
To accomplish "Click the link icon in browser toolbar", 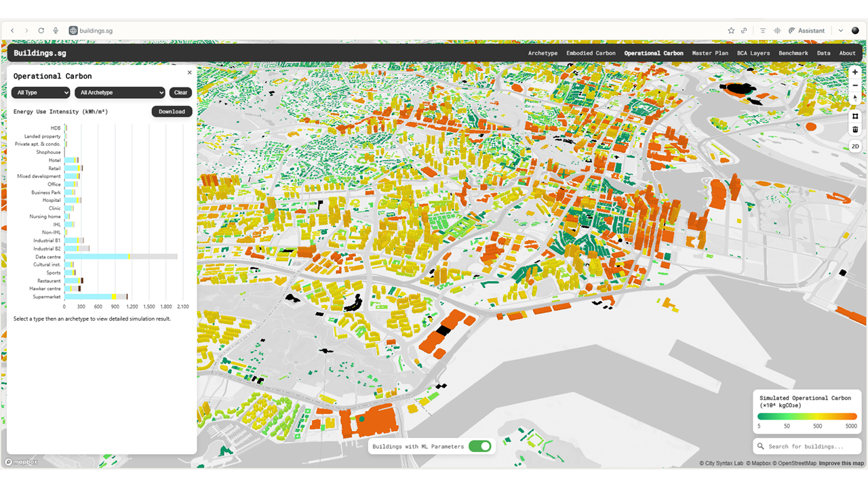I will click(x=744, y=30).
